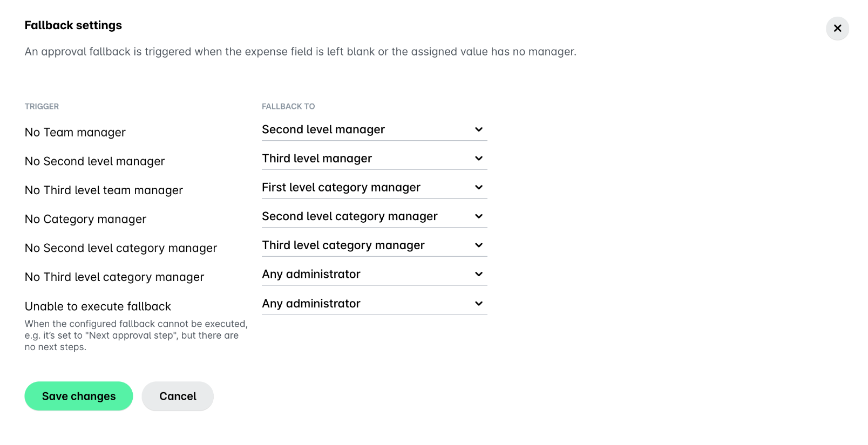This screenshot has height=445, width=868.
Task: Close the Fallback settings dialog
Action: (x=837, y=28)
